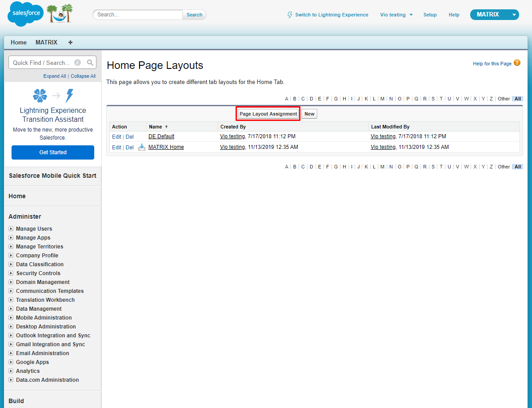The width and height of the screenshot is (532, 408).
Task: Expand the Data Management section
Action: tap(11, 308)
